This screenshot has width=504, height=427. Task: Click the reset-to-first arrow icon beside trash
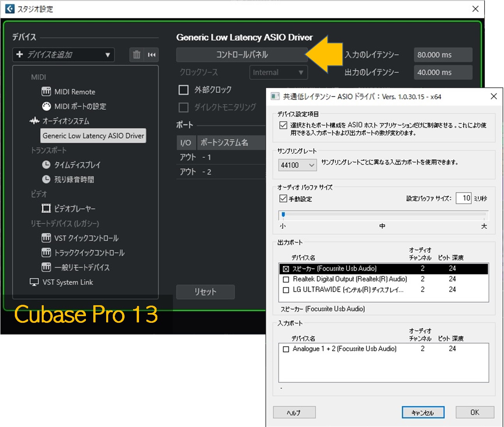point(151,55)
